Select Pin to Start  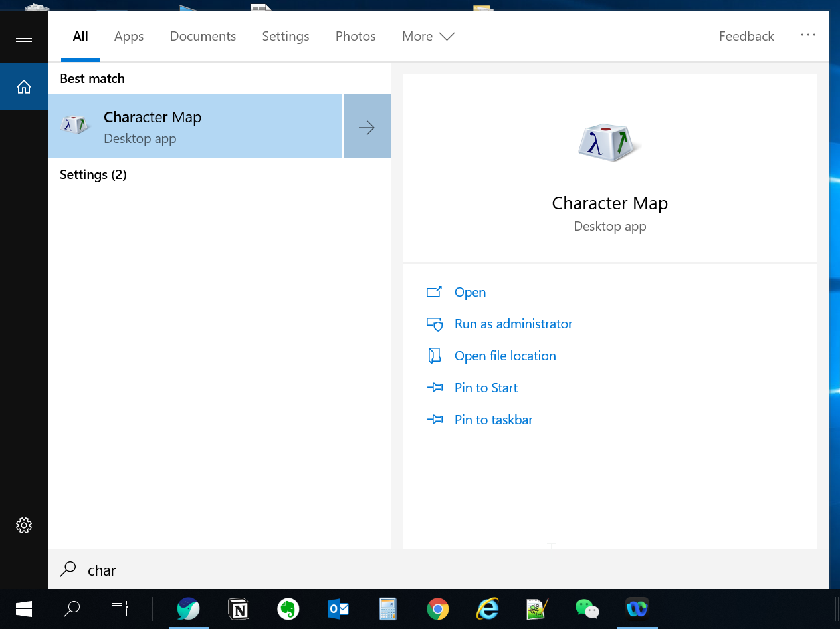[486, 388]
